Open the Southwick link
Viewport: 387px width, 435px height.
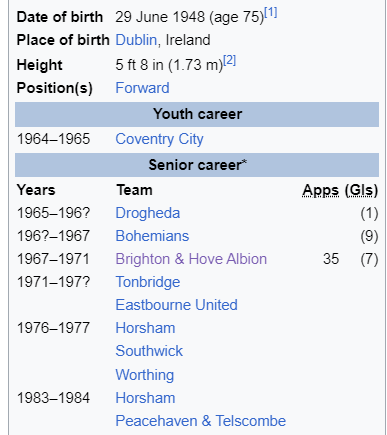point(149,351)
